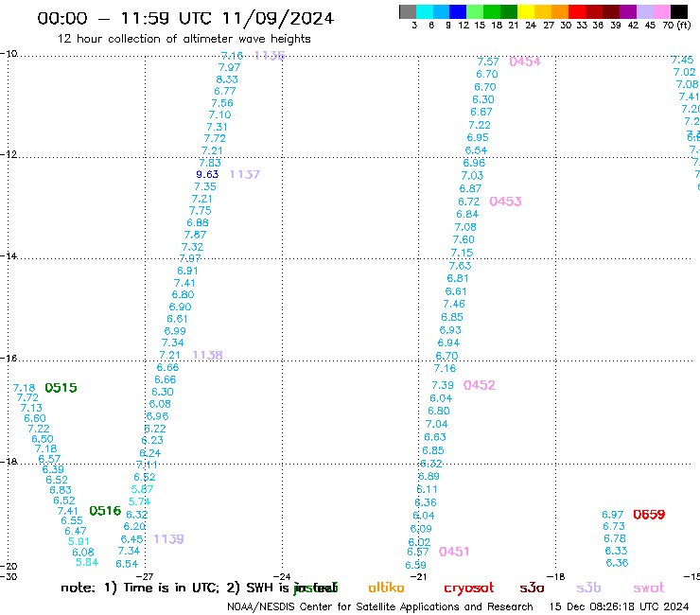700x615 pixels.
Task: Click the 1137 s3b time label
Action: (245, 174)
